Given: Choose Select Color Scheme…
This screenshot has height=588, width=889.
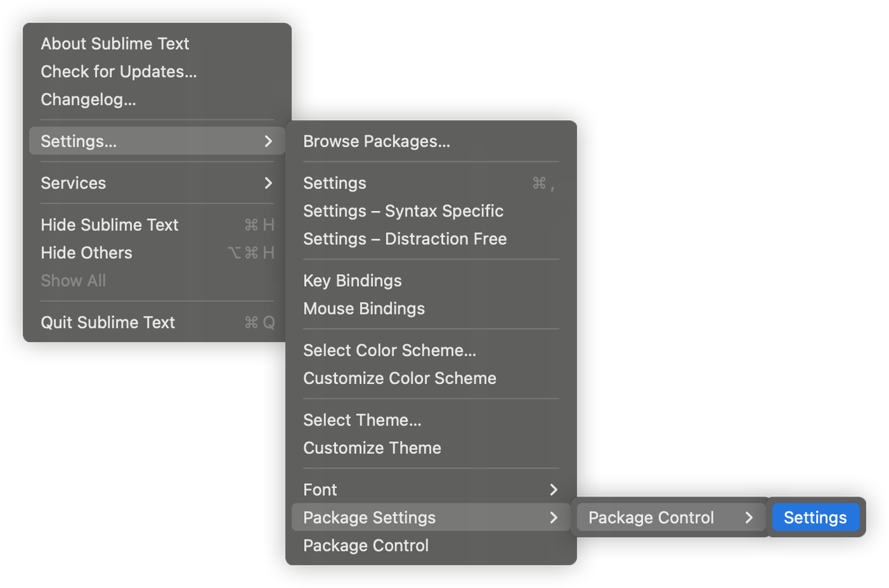Looking at the screenshot, I should pyautogui.click(x=431, y=351).
